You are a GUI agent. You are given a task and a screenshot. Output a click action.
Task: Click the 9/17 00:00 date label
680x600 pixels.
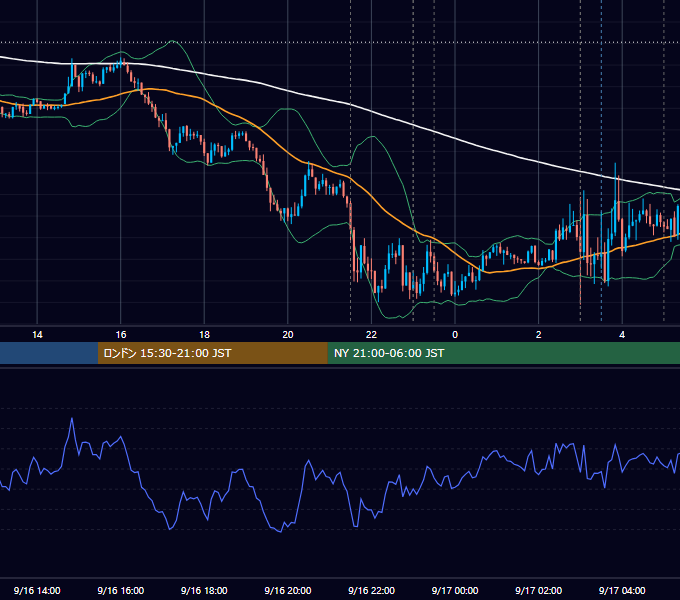click(455, 590)
